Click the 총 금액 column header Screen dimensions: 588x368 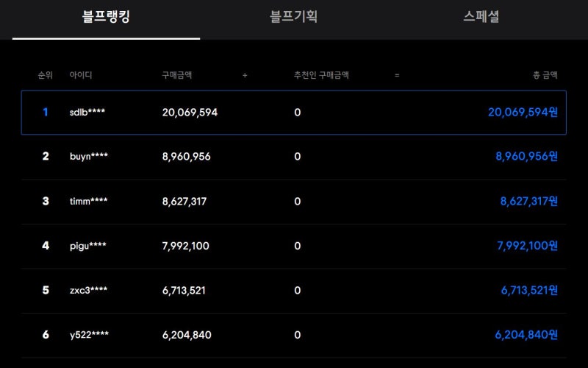(x=545, y=75)
